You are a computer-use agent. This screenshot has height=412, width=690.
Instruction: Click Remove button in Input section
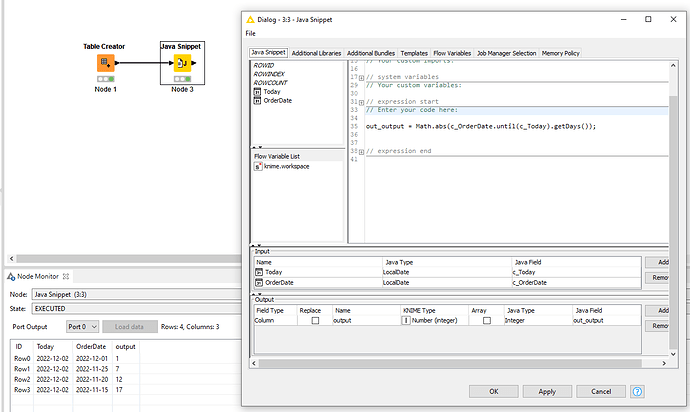click(x=657, y=277)
